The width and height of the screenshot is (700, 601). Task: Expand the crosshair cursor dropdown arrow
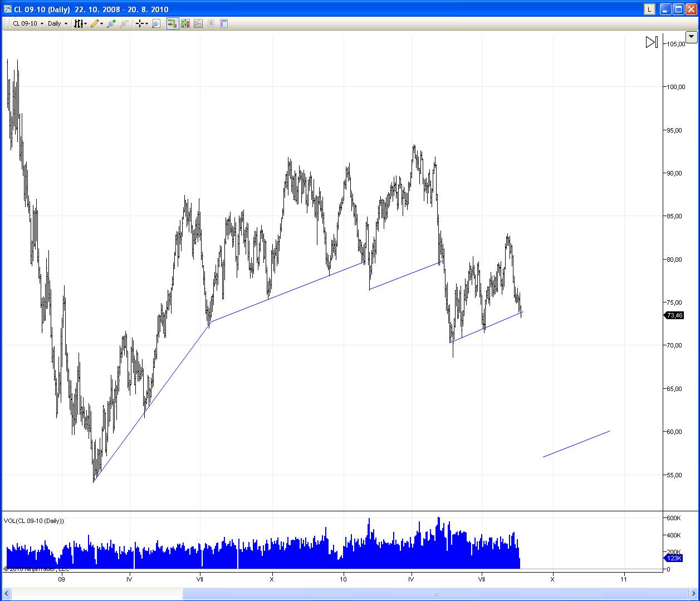[146, 24]
